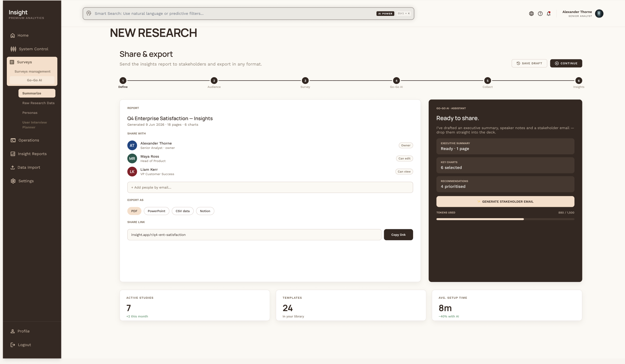Click the MR avatar for Maya Ross
This screenshot has height=364, width=625.
[132, 159]
